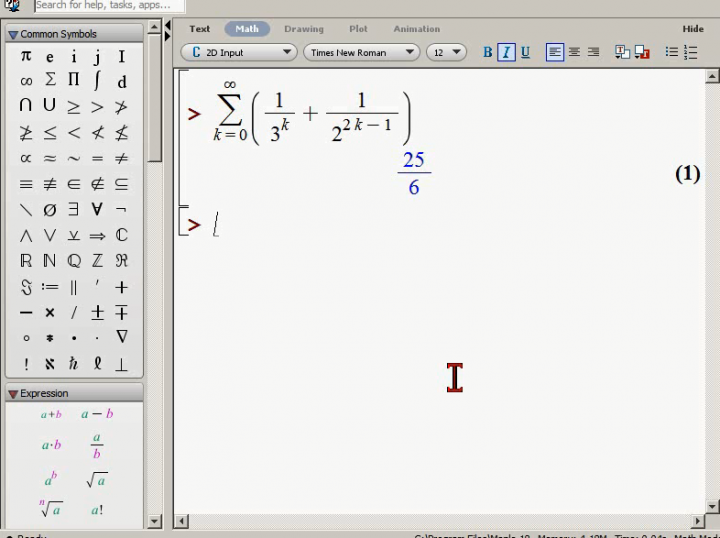Click the empty input prompt line
Image resolution: width=720 pixels, height=538 pixels.
coord(441,225)
